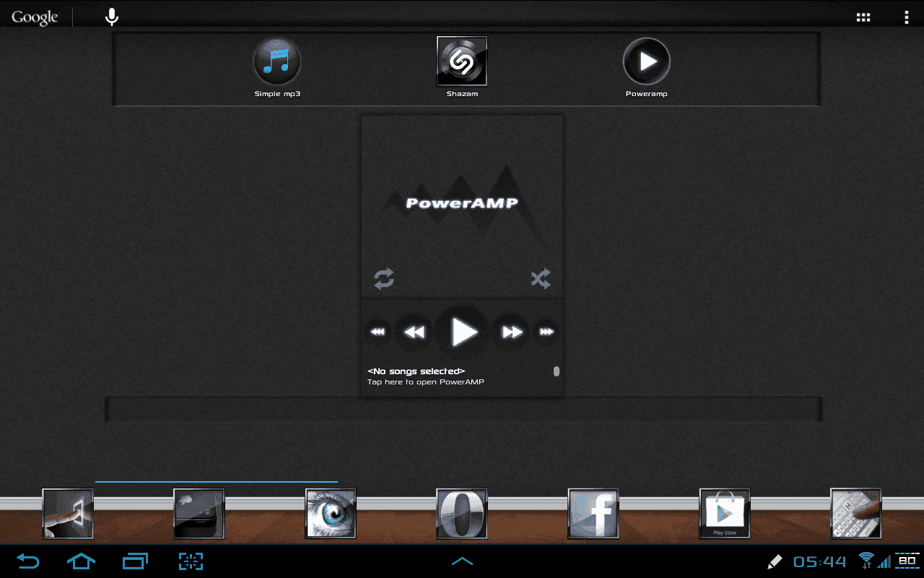This screenshot has width=924, height=578.
Task: Open the three-dot overflow menu
Action: (906, 17)
